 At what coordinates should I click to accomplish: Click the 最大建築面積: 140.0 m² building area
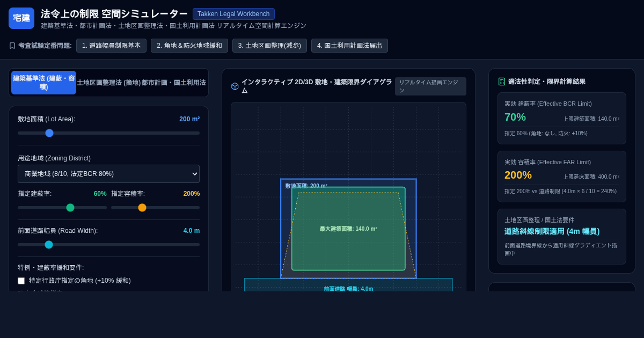pyautogui.click(x=348, y=229)
